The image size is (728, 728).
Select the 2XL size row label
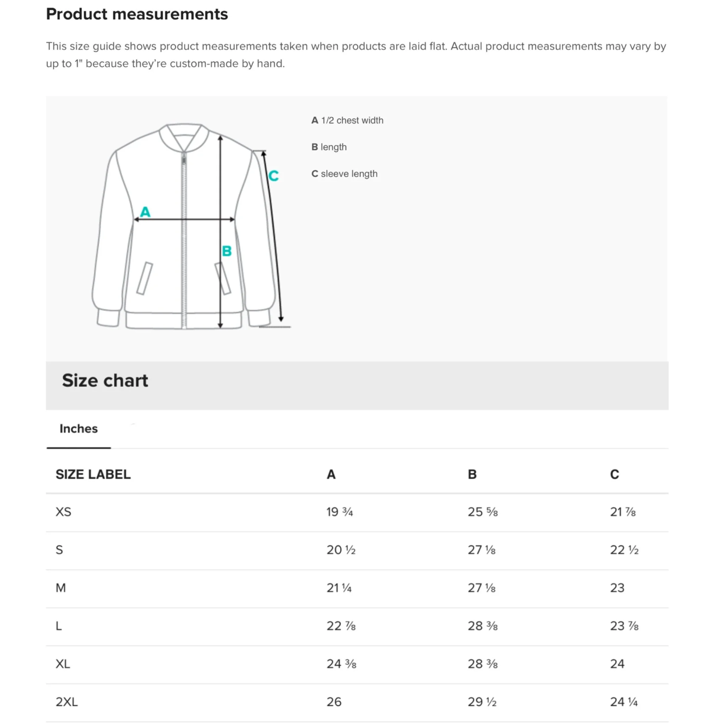tap(67, 702)
